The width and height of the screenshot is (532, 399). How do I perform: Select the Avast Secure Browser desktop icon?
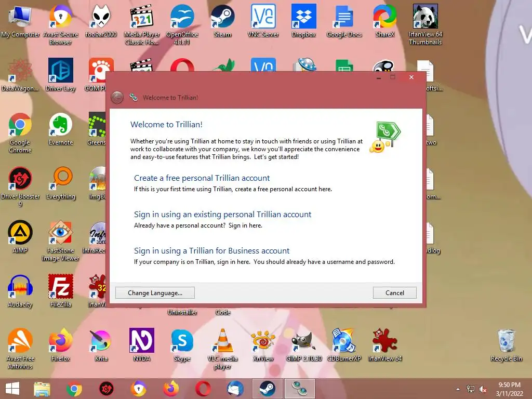[60, 25]
